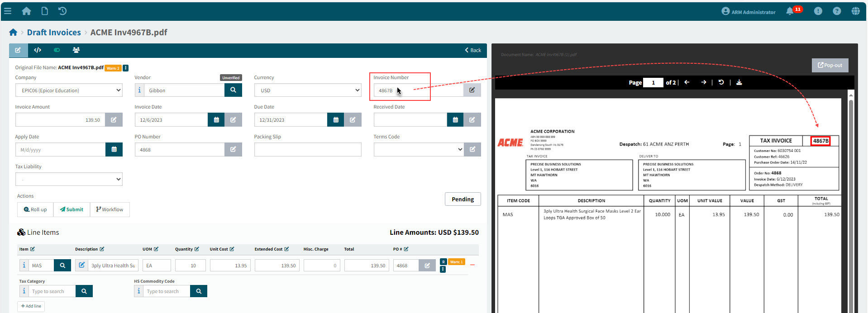The width and height of the screenshot is (868, 313).
Task: Click into the Packing Slip field
Action: pos(308,150)
